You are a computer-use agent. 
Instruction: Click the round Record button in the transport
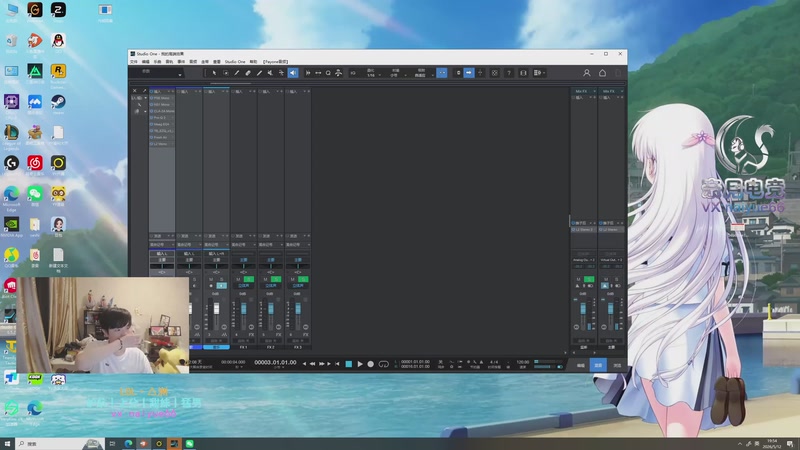pos(371,364)
